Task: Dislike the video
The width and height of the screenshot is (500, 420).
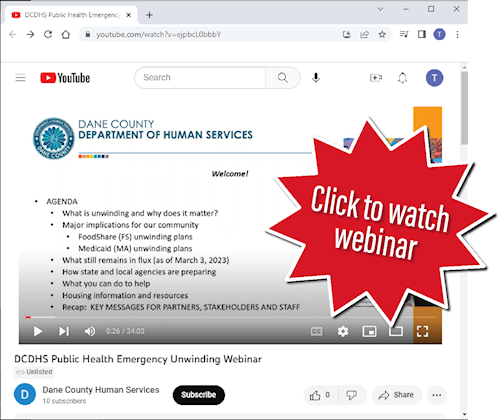Action: point(352,395)
